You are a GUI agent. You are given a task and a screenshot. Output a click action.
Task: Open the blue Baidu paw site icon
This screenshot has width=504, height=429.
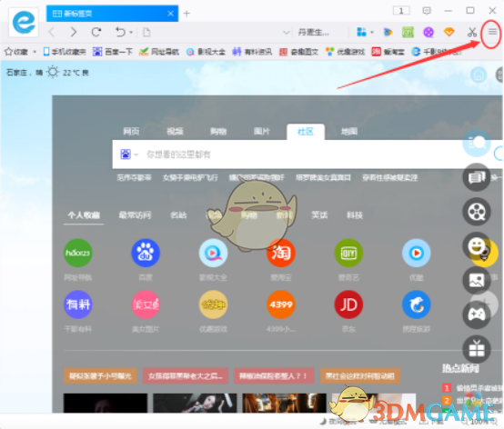[146, 253]
